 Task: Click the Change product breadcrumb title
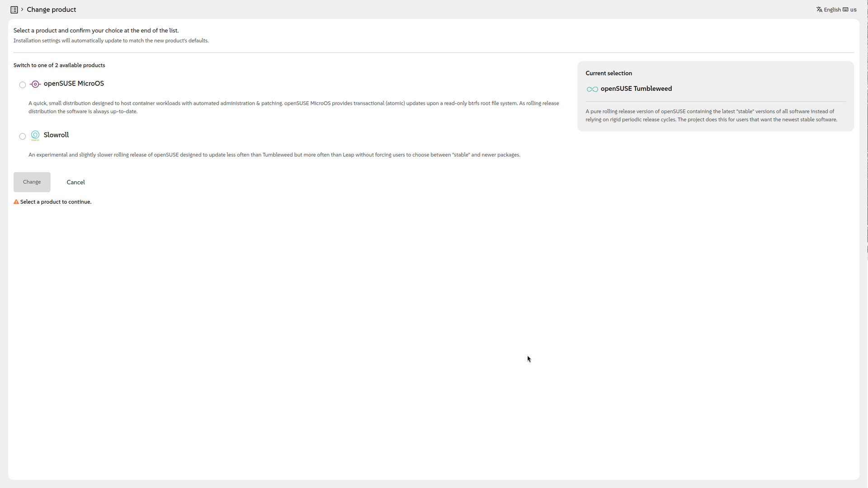51,9
